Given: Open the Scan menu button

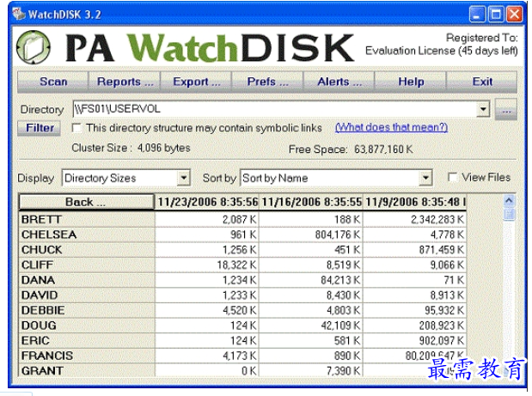Looking at the screenshot, I should 53,82.
